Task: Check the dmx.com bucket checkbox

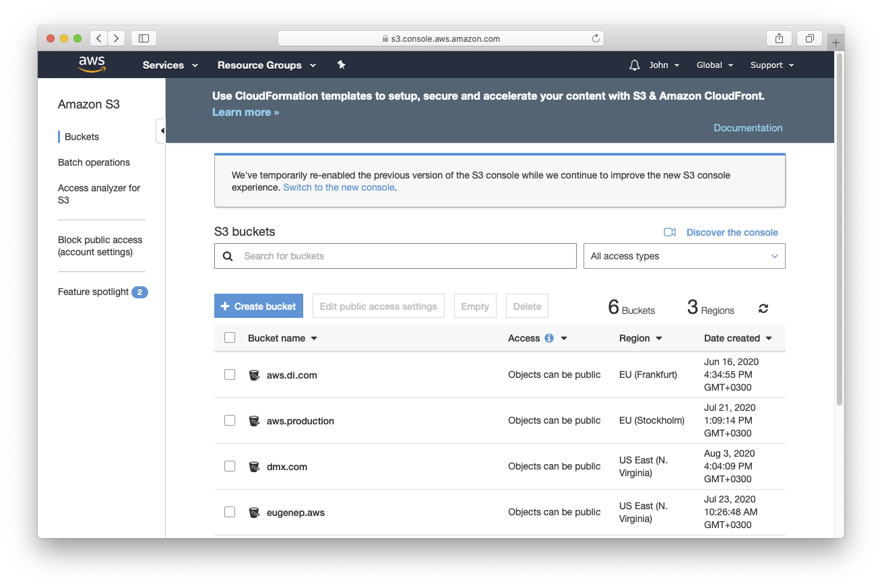Action: pyautogui.click(x=230, y=466)
